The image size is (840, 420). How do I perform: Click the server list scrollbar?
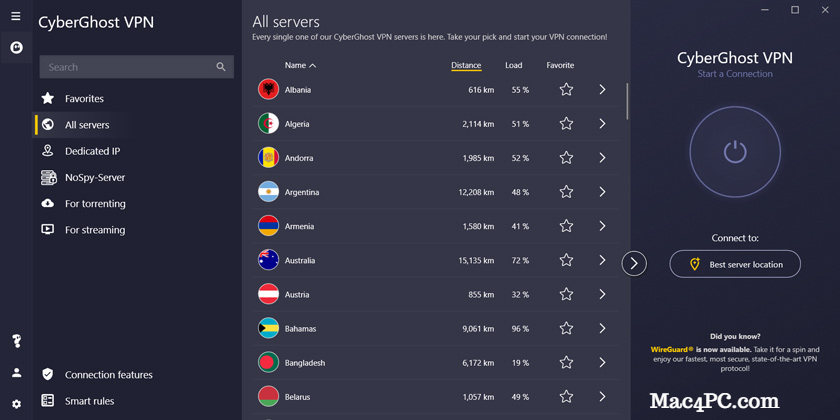[627, 101]
